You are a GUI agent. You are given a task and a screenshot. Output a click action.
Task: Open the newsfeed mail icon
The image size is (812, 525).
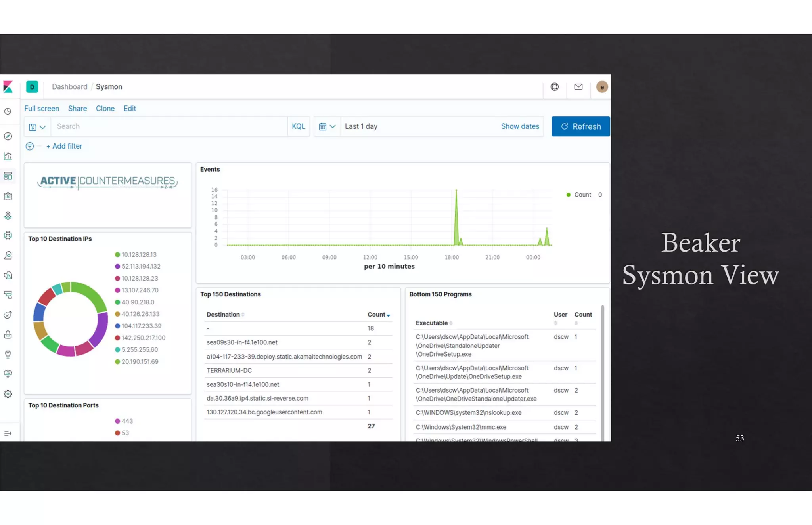coord(578,87)
